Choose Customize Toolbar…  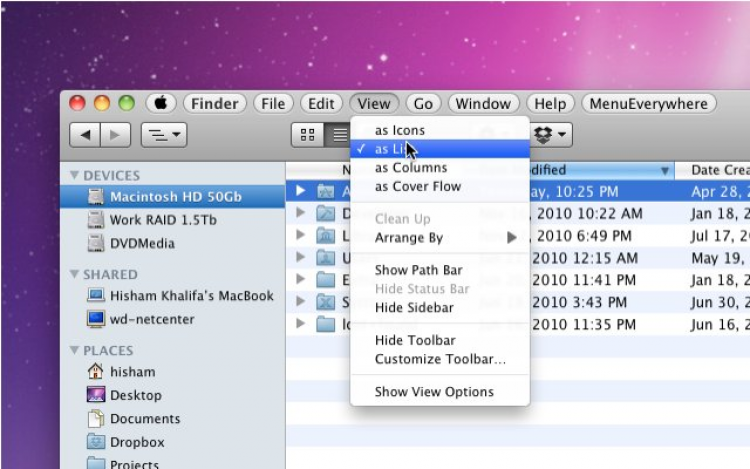coord(440,359)
